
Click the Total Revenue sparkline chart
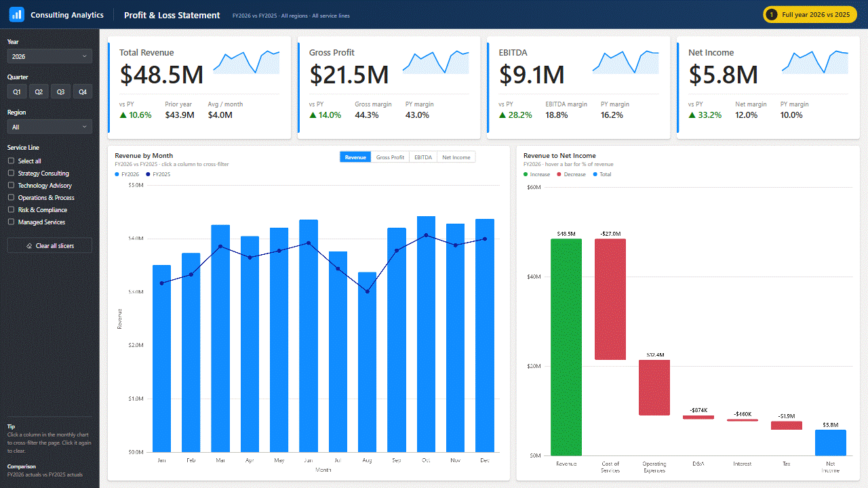coord(246,62)
